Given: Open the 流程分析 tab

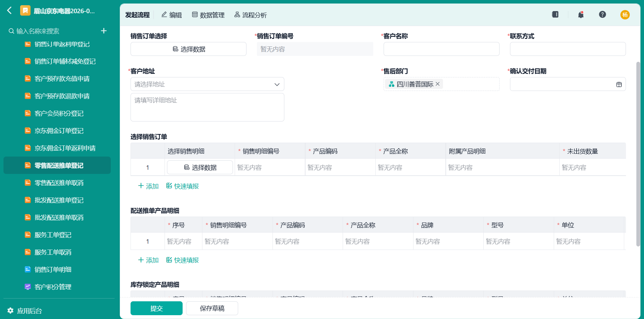Looking at the screenshot, I should (x=250, y=15).
